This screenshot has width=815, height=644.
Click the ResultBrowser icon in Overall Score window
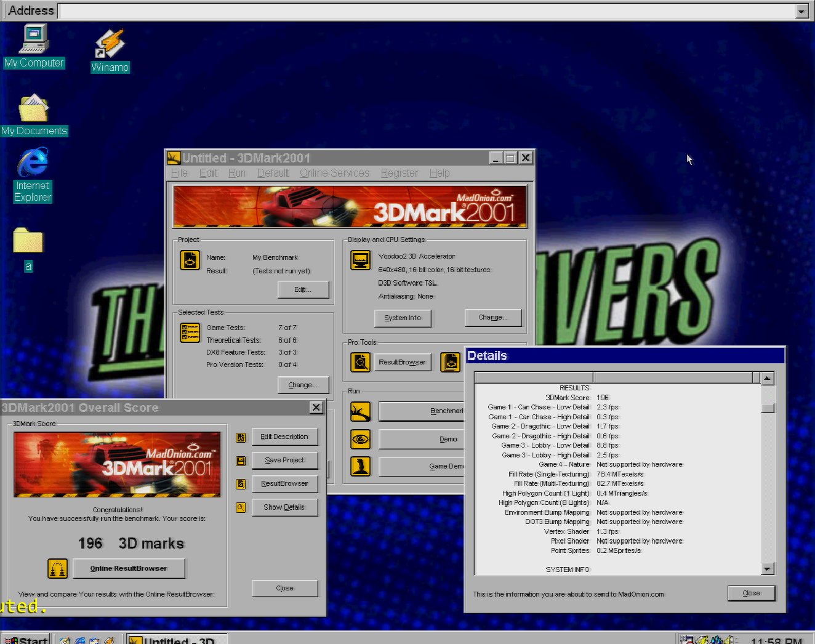pos(241,485)
